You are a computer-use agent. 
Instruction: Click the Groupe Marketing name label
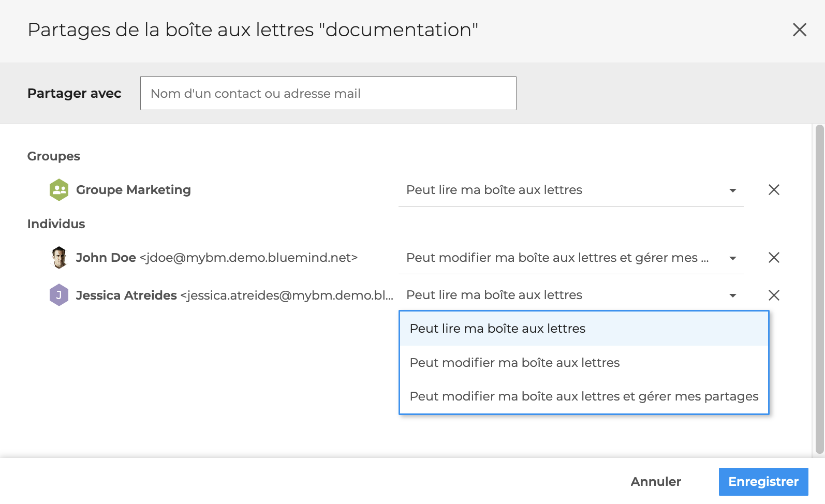tap(134, 190)
